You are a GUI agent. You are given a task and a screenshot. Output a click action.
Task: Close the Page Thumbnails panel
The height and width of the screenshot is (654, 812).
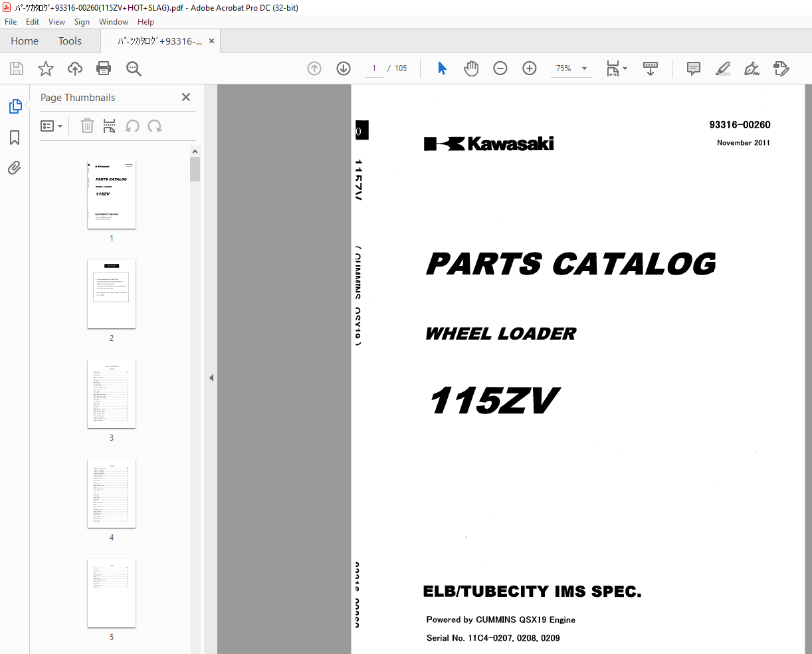[x=186, y=97]
